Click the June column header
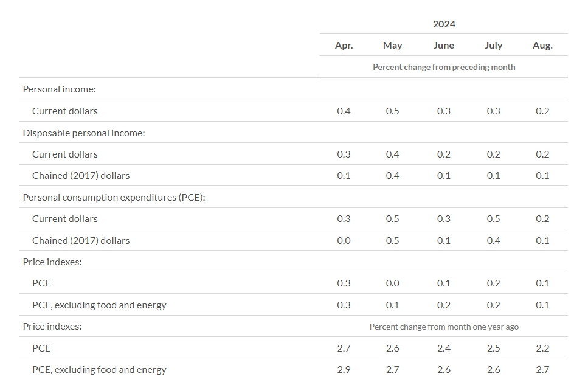Viewport: 588px width, 388px height. tap(444, 46)
